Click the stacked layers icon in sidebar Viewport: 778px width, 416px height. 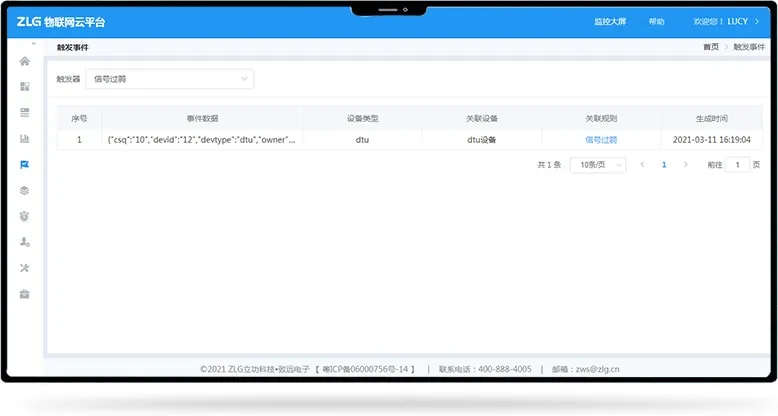coord(25,190)
